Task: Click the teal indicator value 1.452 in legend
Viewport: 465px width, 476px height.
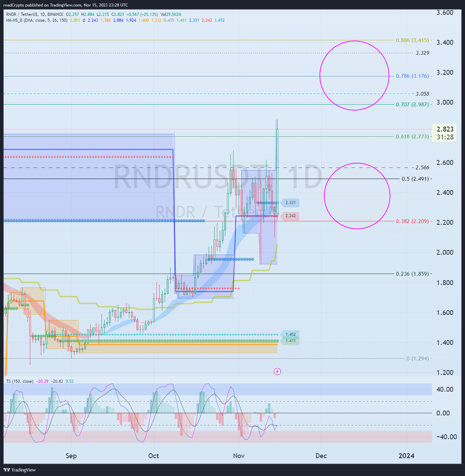Action: [x=219, y=20]
